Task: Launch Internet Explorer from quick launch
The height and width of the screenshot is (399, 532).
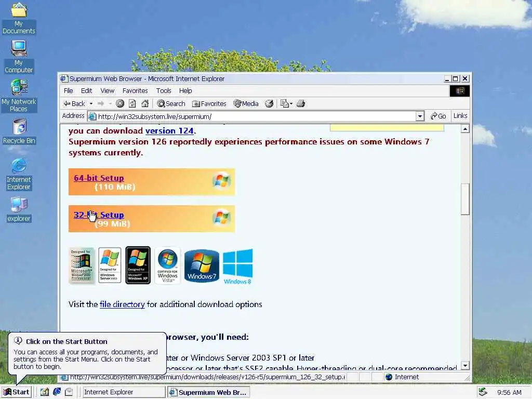Action: pos(57,392)
